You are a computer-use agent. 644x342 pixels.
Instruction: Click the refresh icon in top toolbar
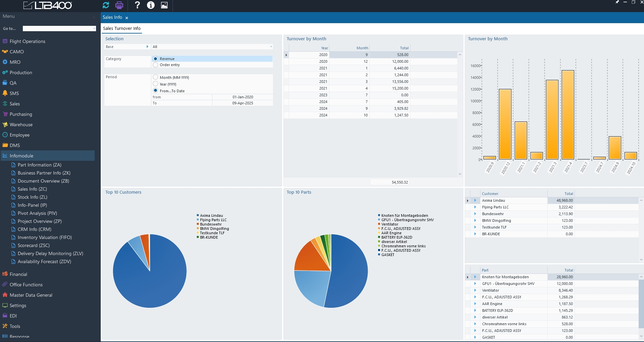point(106,5)
